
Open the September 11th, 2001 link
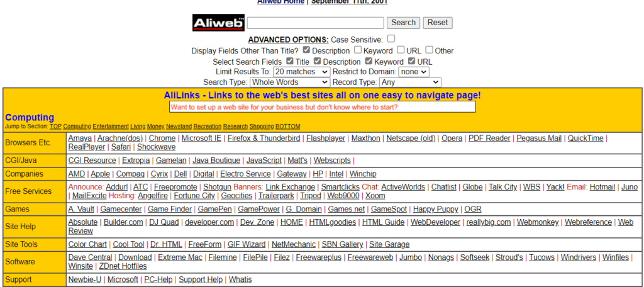349,2
